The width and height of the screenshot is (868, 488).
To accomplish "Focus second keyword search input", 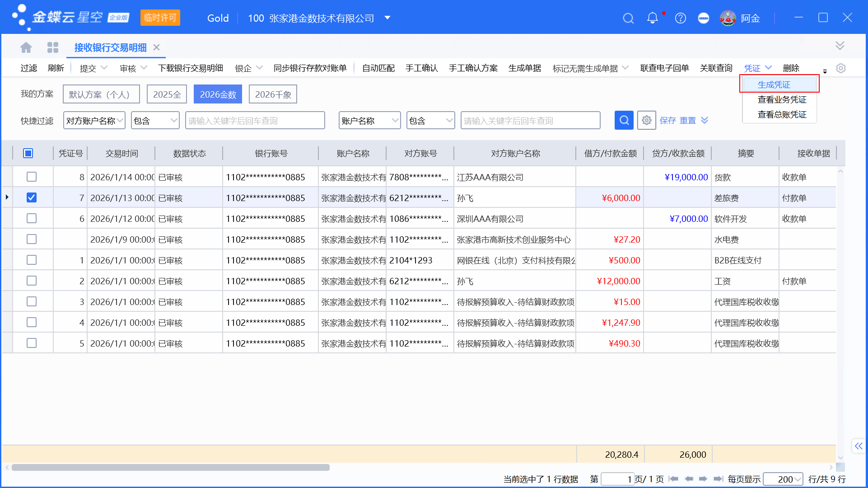I will (531, 120).
